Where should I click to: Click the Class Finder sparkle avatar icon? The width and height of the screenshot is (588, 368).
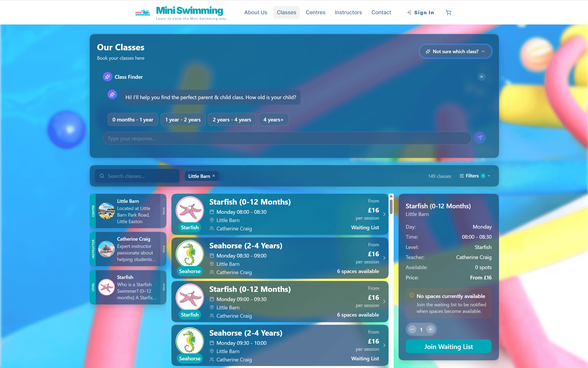coord(108,77)
